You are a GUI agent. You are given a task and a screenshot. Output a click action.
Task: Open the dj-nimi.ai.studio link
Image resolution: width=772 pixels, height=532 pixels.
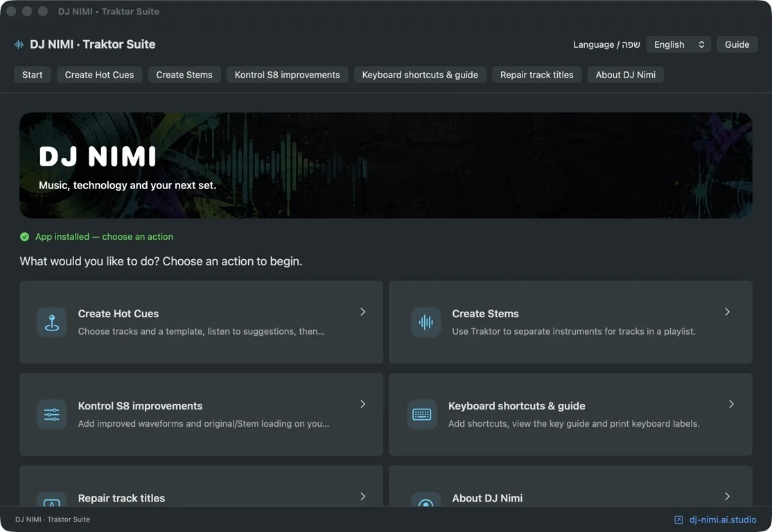(722, 520)
